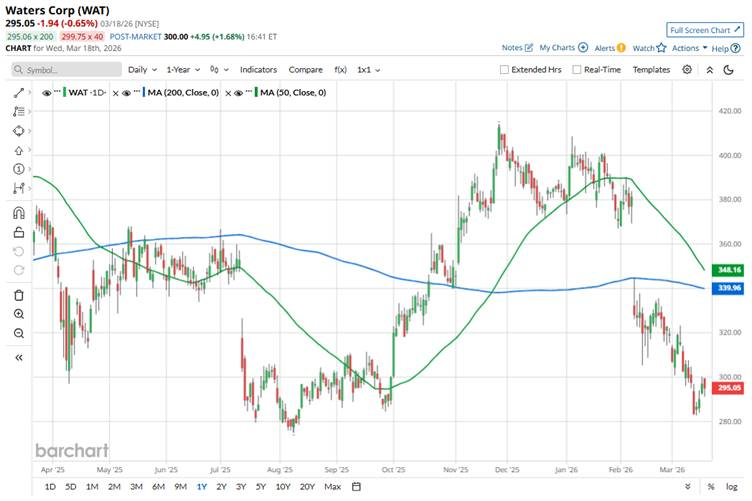Activate the magnet snap tool
Image resolution: width=752 pixels, height=501 pixels.
(19, 212)
